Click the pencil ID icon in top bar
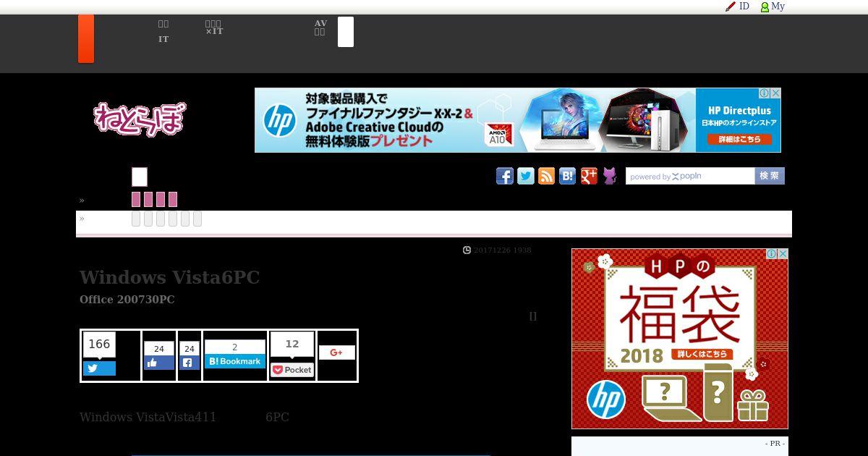Viewport: 868px width, 456px height. (x=731, y=7)
